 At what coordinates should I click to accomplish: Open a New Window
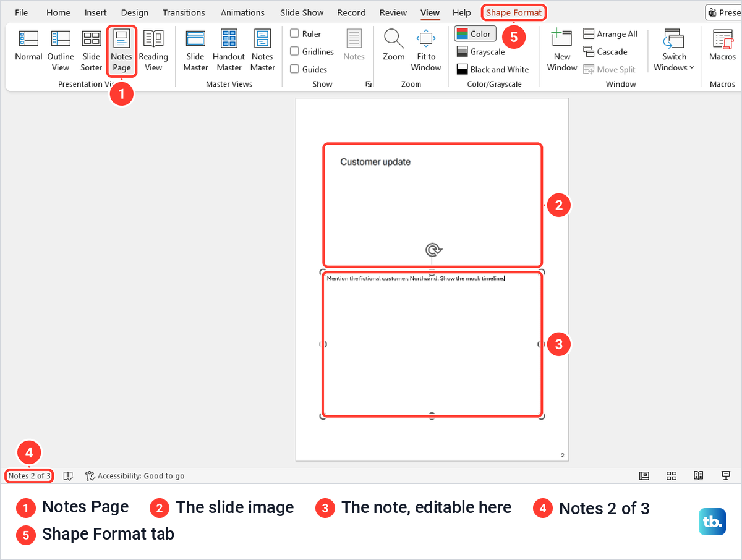561,50
